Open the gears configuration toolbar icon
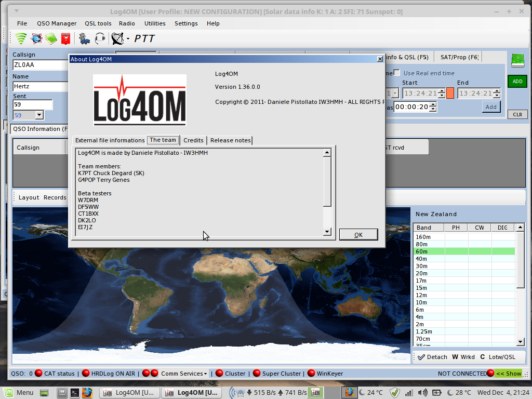 pyautogui.click(x=83, y=38)
